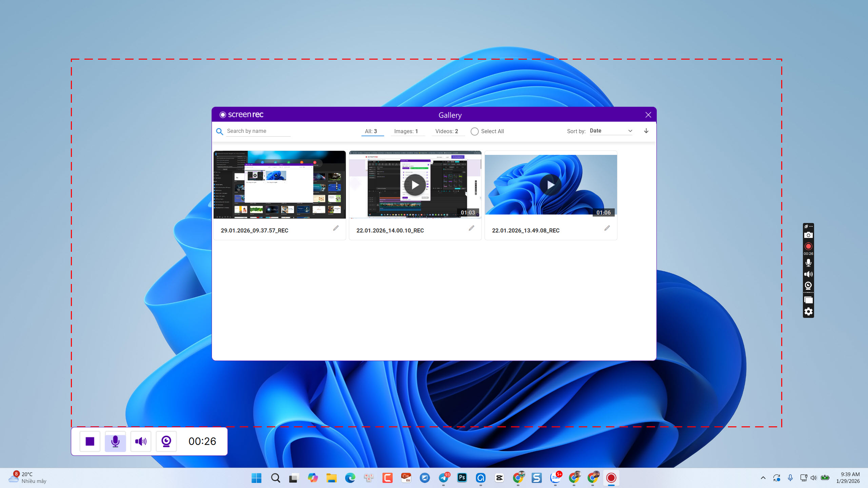
Task: Click the screenshot camera icon on the sidebar
Action: 808,235
